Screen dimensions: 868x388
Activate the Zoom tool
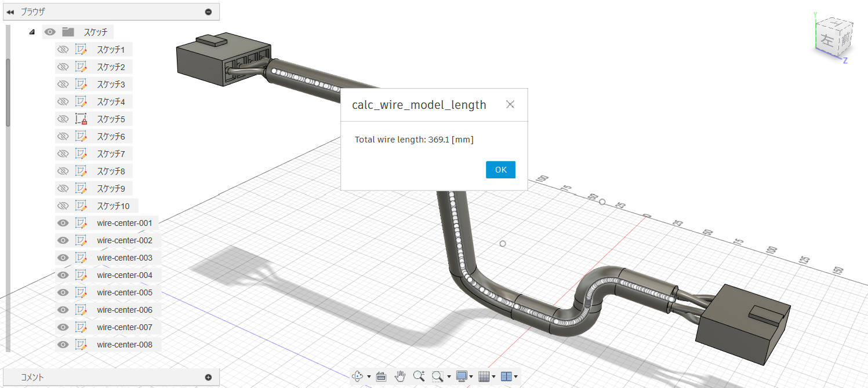[x=419, y=376]
